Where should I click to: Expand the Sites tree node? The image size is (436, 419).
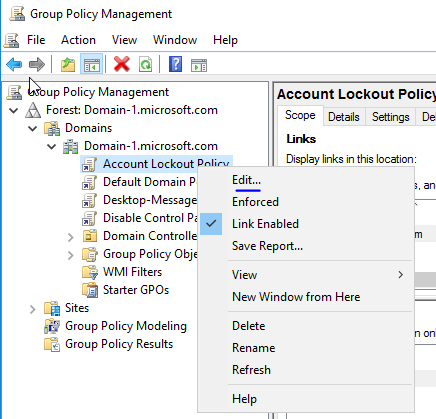pos(32,309)
